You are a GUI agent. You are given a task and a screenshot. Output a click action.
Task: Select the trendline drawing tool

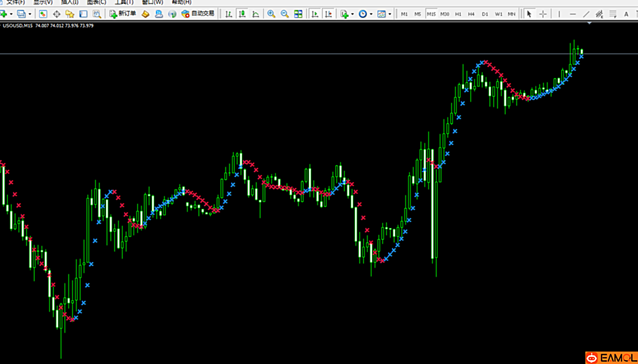586,14
